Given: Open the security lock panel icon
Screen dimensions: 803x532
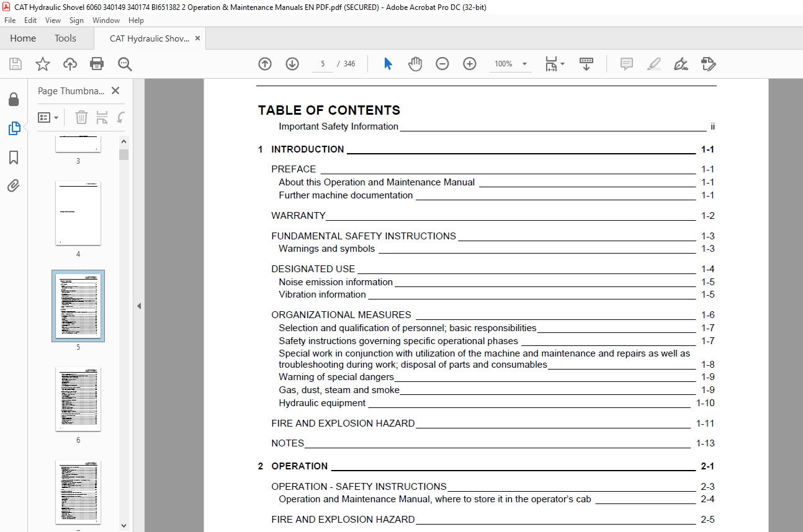Looking at the screenshot, I should pyautogui.click(x=14, y=99).
